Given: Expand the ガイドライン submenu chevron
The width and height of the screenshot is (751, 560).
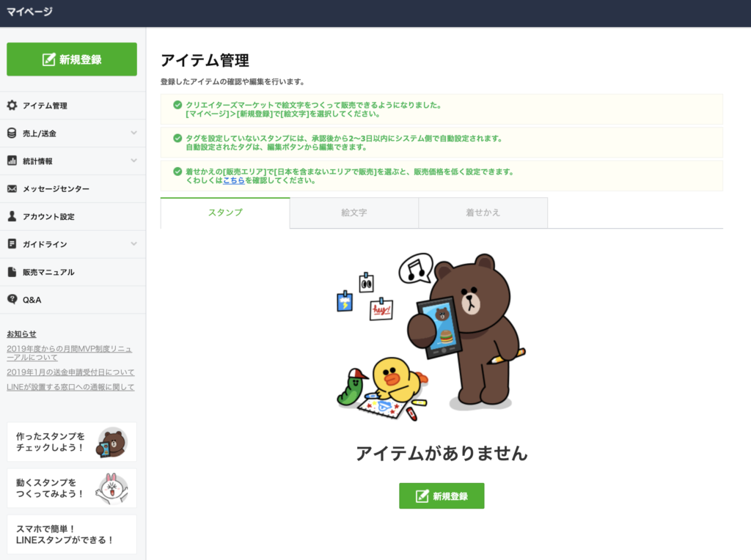Looking at the screenshot, I should 133,244.
